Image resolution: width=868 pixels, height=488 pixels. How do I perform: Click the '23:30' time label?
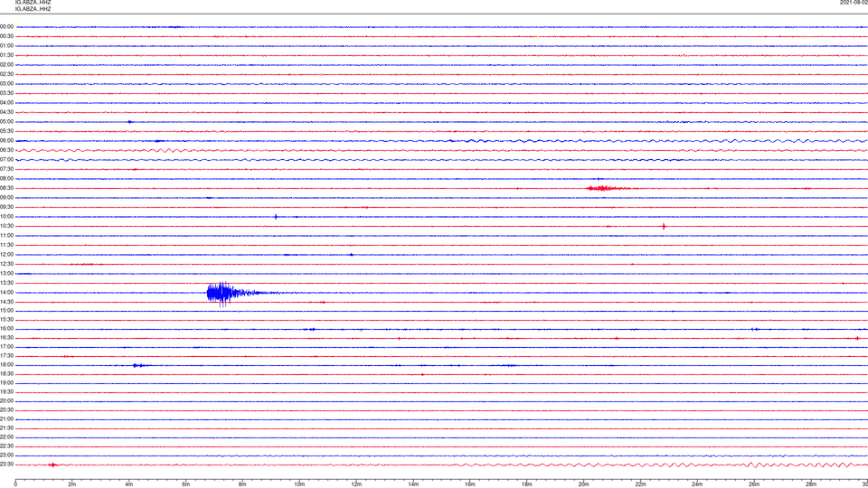pos(6,465)
